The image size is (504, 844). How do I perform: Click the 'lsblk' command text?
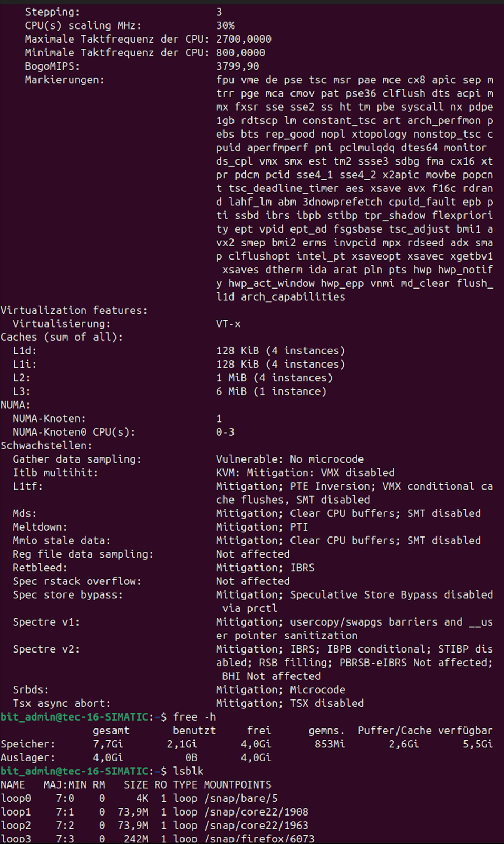(188, 771)
